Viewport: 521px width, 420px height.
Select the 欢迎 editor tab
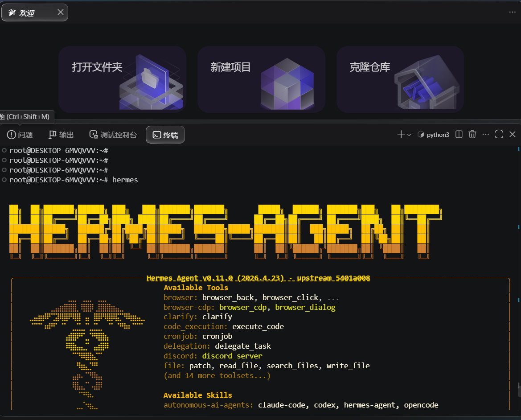35,12
